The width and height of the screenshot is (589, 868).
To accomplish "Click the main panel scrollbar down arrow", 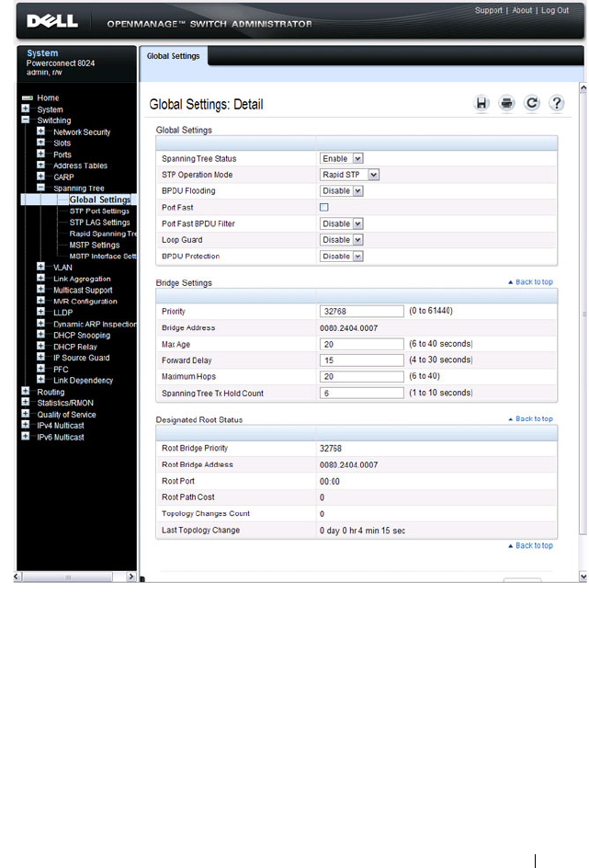I will coord(583,577).
